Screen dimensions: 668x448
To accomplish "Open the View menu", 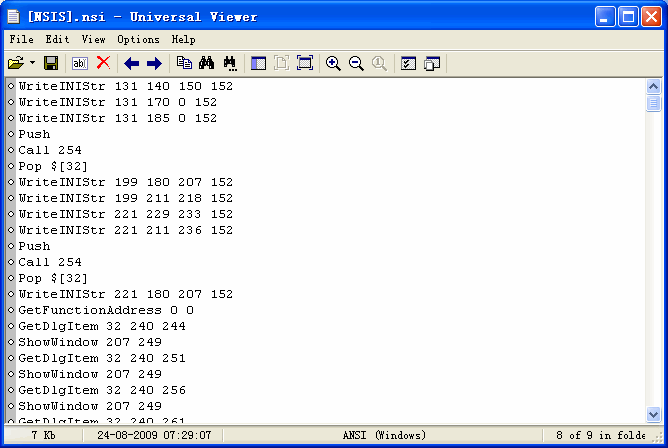I will point(93,39).
